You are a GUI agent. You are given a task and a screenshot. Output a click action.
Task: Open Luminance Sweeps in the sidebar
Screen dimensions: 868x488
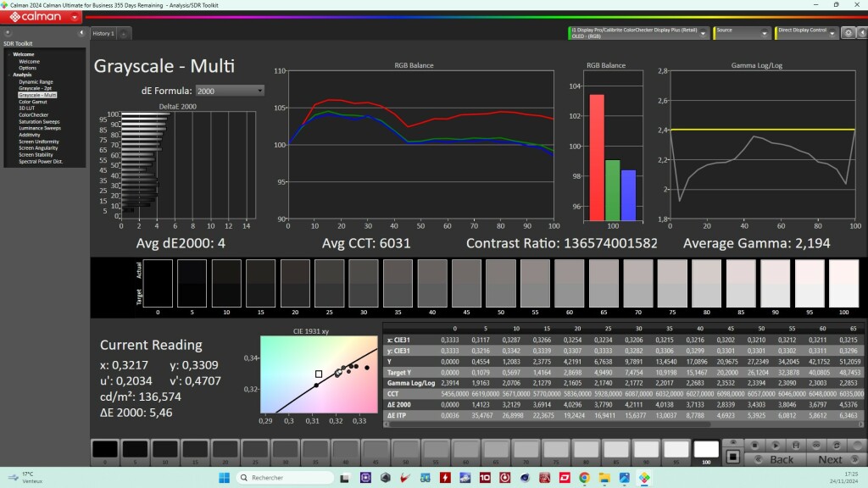click(39, 129)
